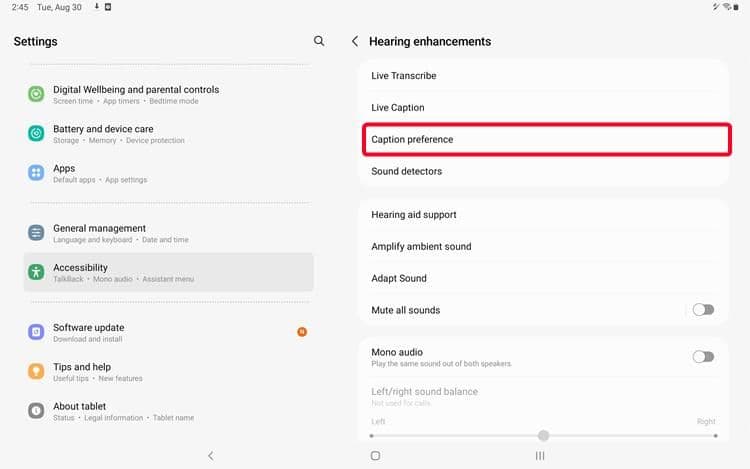Go back using Hearing enhancements back chevron
750x469 pixels.
tap(355, 42)
